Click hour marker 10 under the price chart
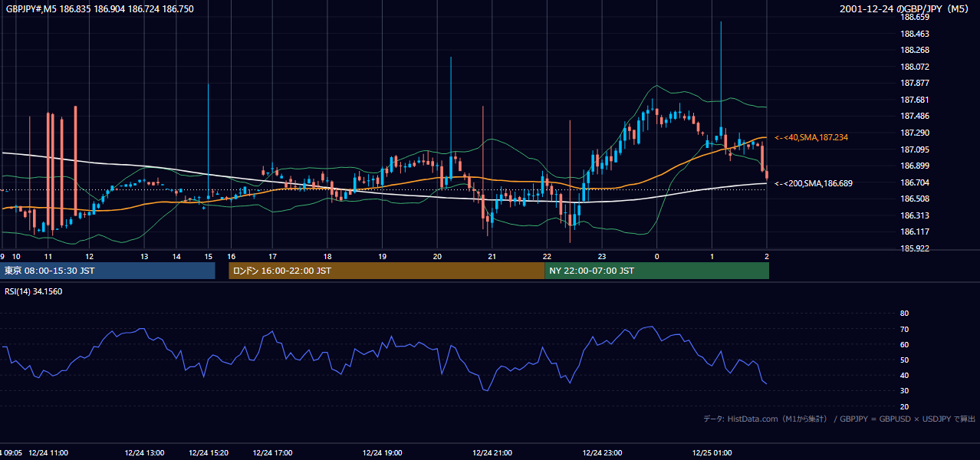Image resolution: width=980 pixels, height=460 pixels. [16, 257]
